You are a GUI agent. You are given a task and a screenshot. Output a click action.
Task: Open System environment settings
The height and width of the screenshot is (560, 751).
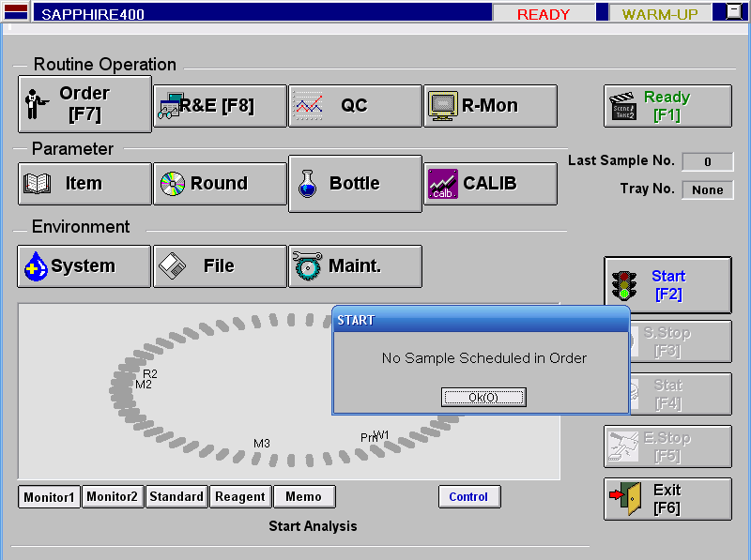click(84, 266)
